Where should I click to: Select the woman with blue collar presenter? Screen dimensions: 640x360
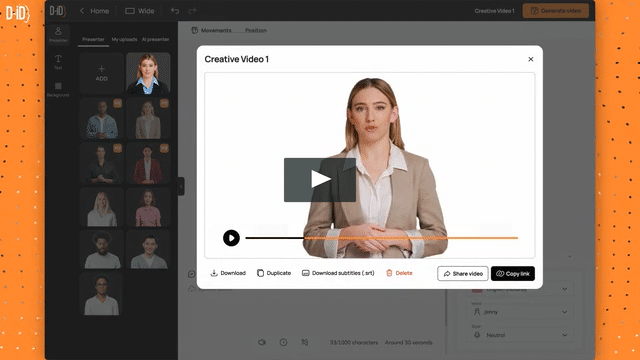point(148,73)
